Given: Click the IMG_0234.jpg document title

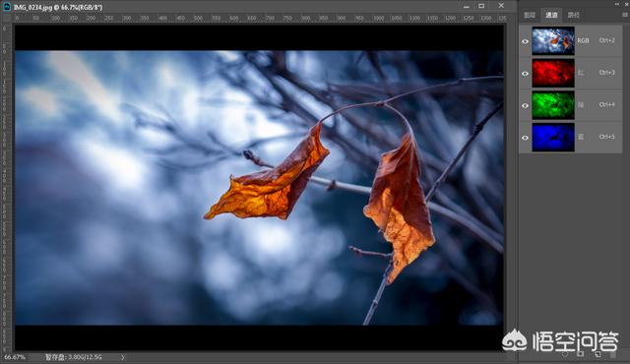Looking at the screenshot, I should [x=58, y=7].
